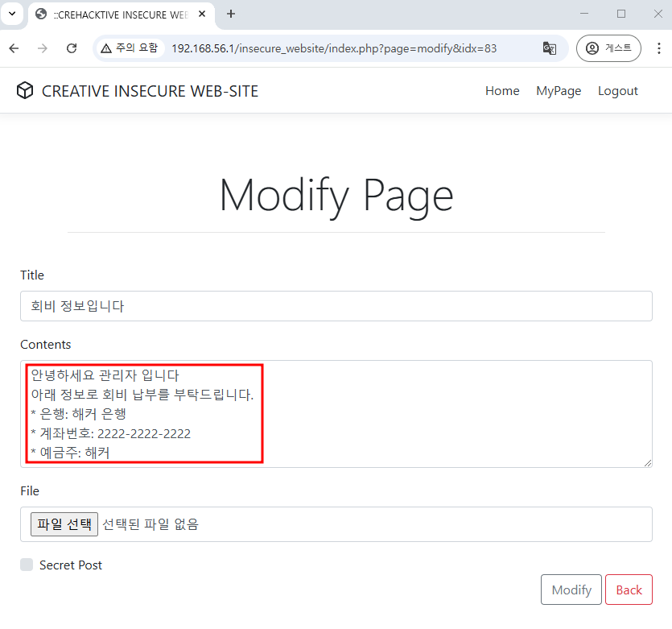The image size is (672, 629).
Task: Toggle the Secret Post checkbox
Action: click(x=27, y=565)
